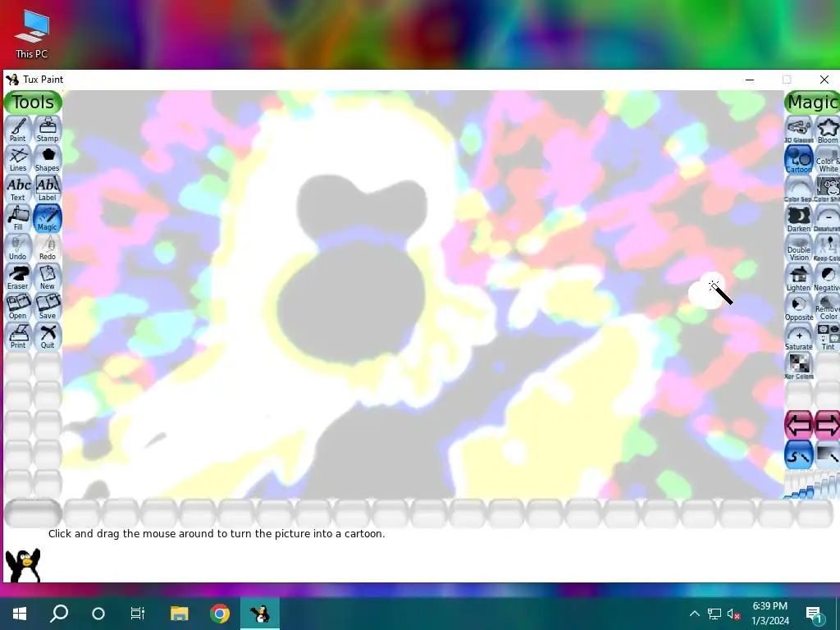This screenshot has height=630, width=840.
Task: Choose the Lighten magic effect
Action: click(799, 277)
